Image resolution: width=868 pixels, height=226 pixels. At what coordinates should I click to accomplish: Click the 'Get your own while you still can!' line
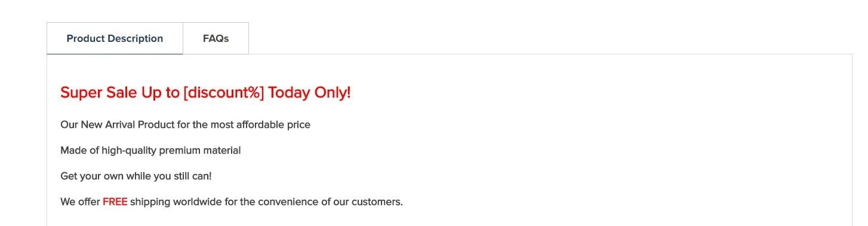[x=136, y=176]
